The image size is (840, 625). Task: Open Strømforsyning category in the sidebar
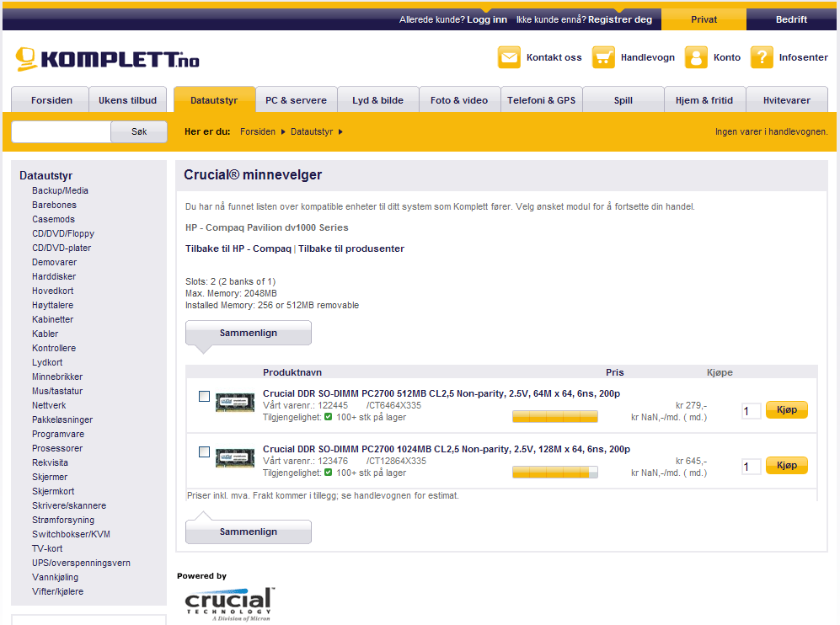click(63, 520)
